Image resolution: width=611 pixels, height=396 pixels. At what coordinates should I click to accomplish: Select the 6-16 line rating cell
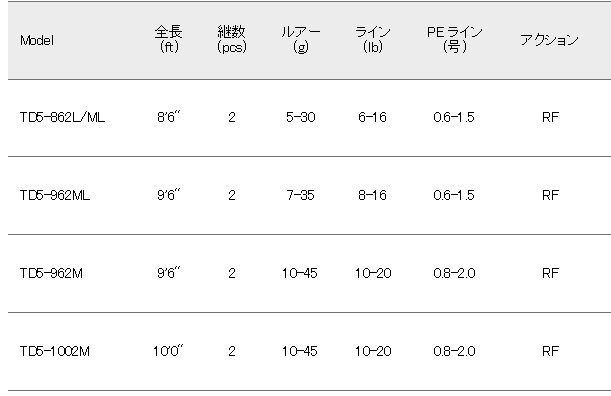pyautogui.click(x=373, y=117)
